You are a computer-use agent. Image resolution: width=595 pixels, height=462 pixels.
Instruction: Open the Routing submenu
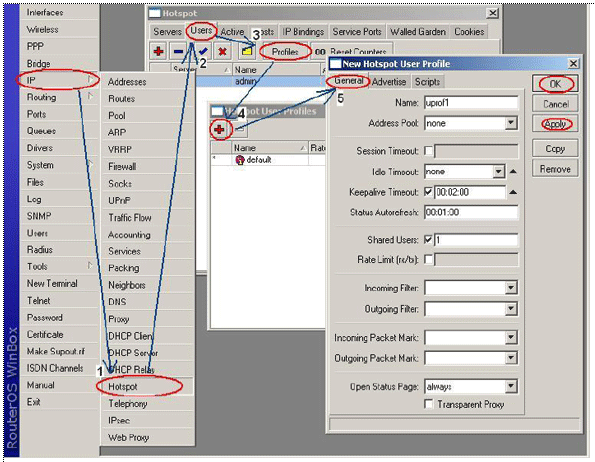(x=58, y=97)
